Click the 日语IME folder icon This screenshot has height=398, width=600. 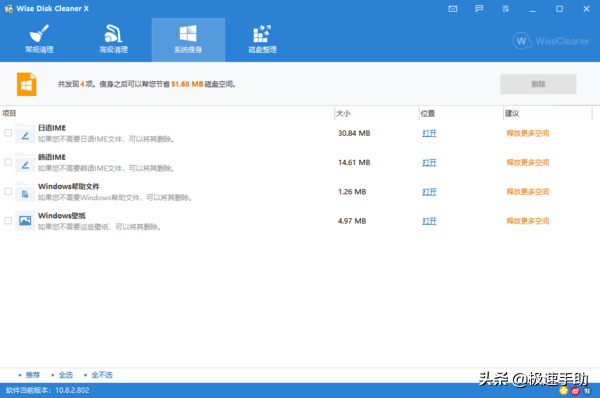[x=25, y=133]
